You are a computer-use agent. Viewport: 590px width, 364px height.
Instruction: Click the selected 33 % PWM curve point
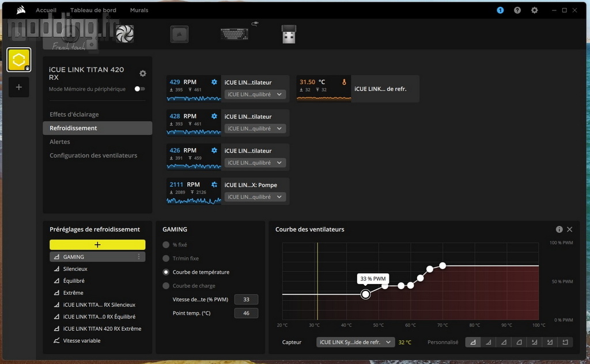365,294
